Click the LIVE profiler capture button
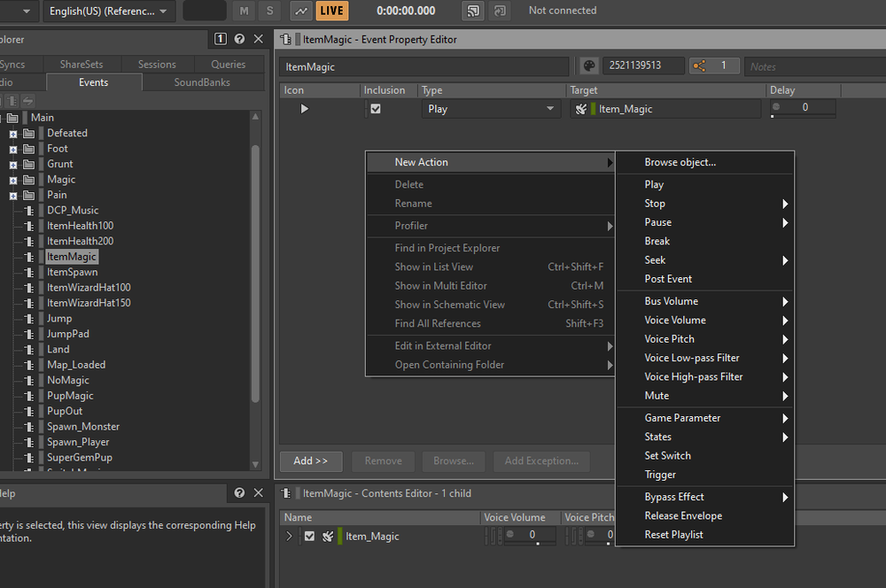 [x=331, y=10]
